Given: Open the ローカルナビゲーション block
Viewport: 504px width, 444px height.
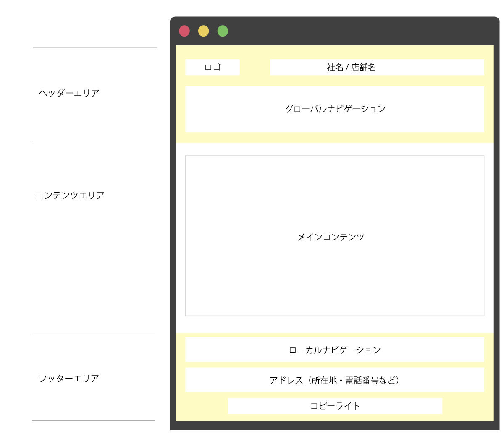Looking at the screenshot, I should [335, 350].
